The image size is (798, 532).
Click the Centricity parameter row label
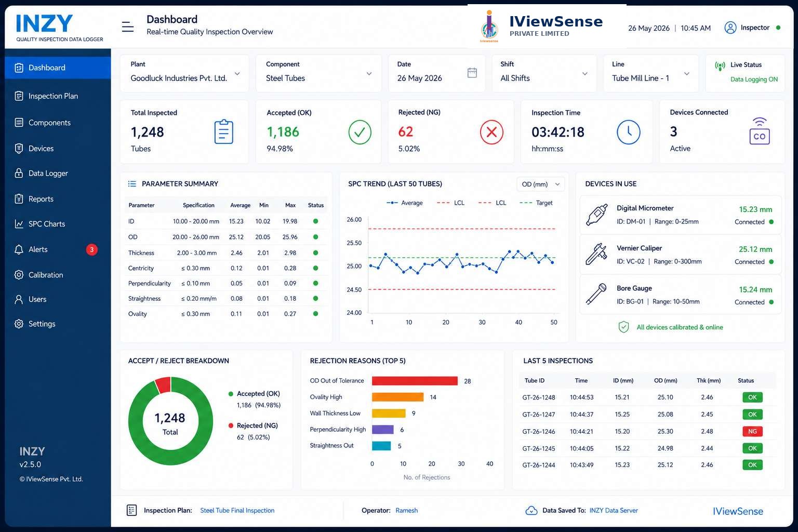[x=141, y=269]
